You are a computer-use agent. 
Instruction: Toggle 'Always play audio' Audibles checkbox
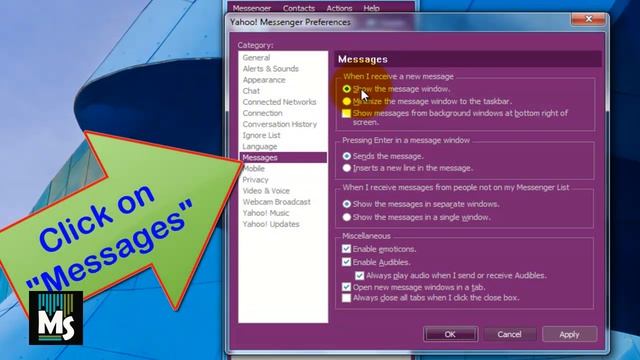[359, 276]
